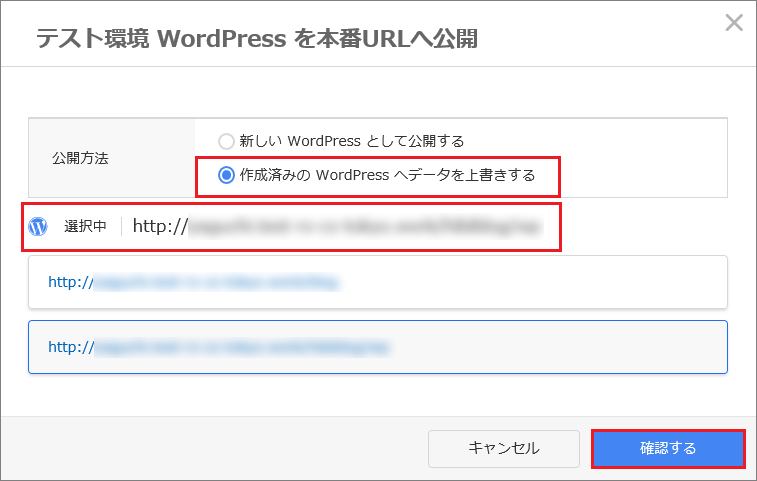Click the WordPress logo icon beside 選択中
Screen dimensions: 757x481
click(38, 226)
